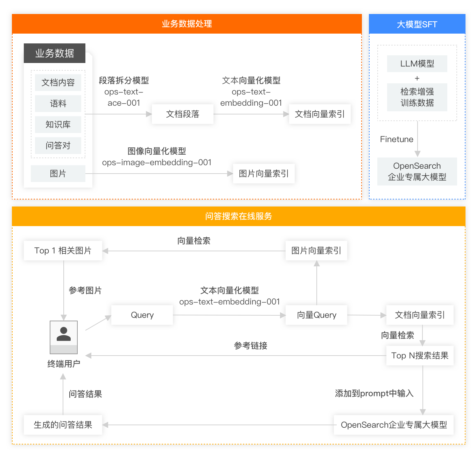Select the 图片向量索引 box in 业务数据处理
Screen dimensions: 476x462
[264, 174]
